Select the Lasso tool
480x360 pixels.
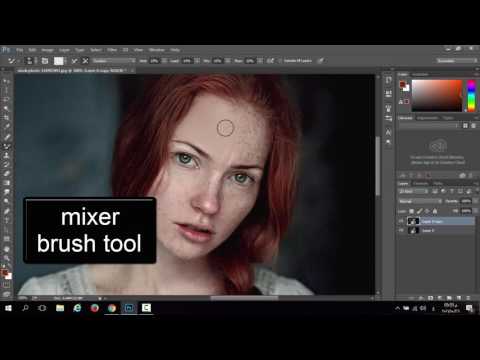pyautogui.click(x=6, y=99)
